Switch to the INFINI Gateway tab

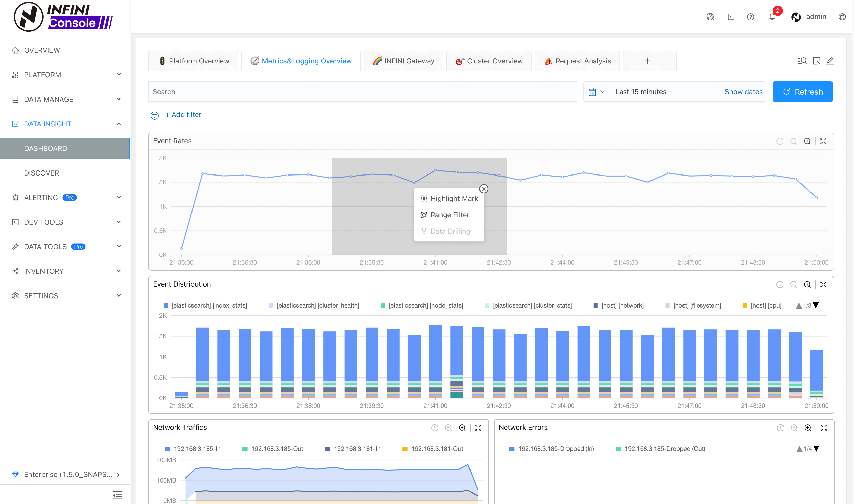[403, 61]
